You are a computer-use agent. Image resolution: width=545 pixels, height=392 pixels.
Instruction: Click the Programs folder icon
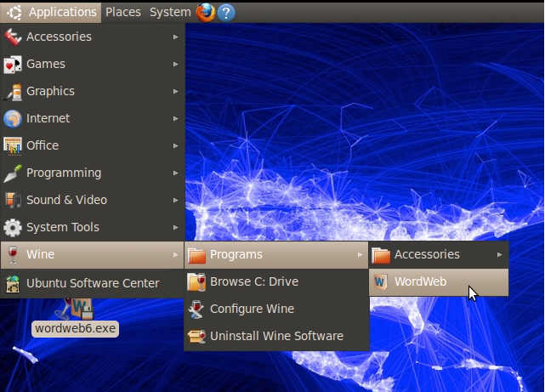[196, 255]
